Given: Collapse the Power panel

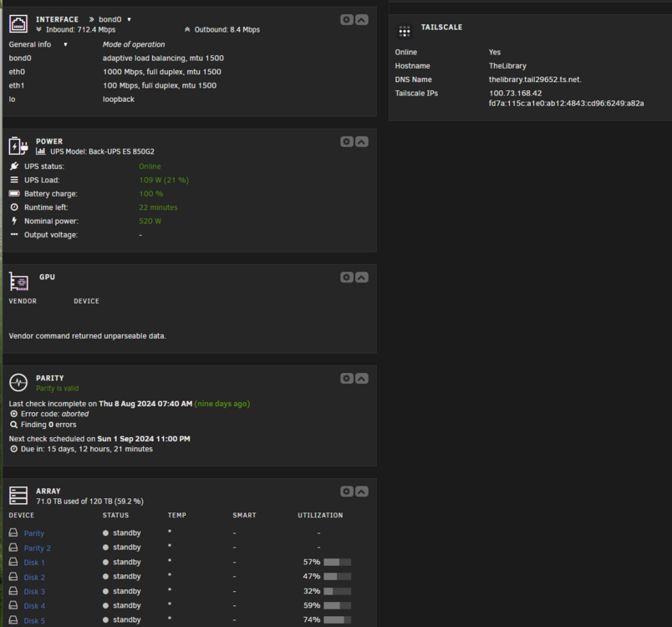Looking at the screenshot, I should click(362, 141).
